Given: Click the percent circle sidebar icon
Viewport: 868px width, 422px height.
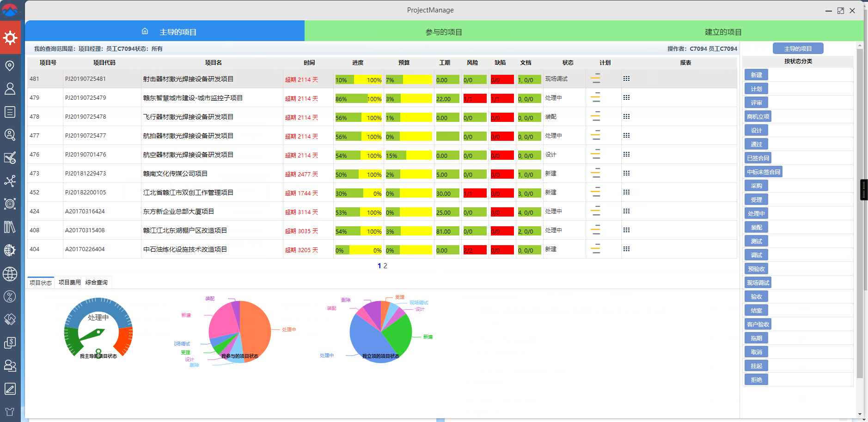Looking at the screenshot, I should pyautogui.click(x=10, y=296).
